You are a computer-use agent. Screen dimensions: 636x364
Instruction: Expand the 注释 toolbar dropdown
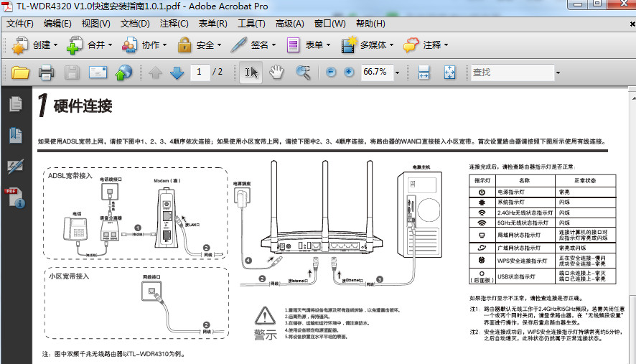point(446,45)
